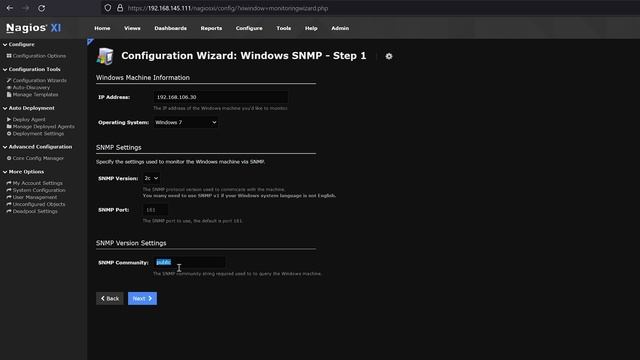This screenshot has width=640, height=360.
Task: Collapse the Configure sidebar section
Action: 19,44
